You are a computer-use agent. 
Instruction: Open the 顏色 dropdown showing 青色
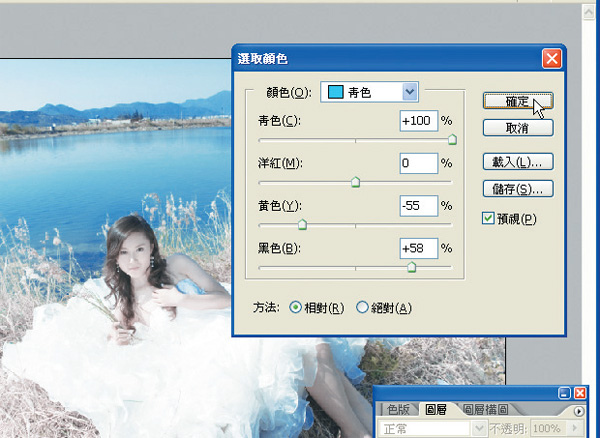(369, 92)
